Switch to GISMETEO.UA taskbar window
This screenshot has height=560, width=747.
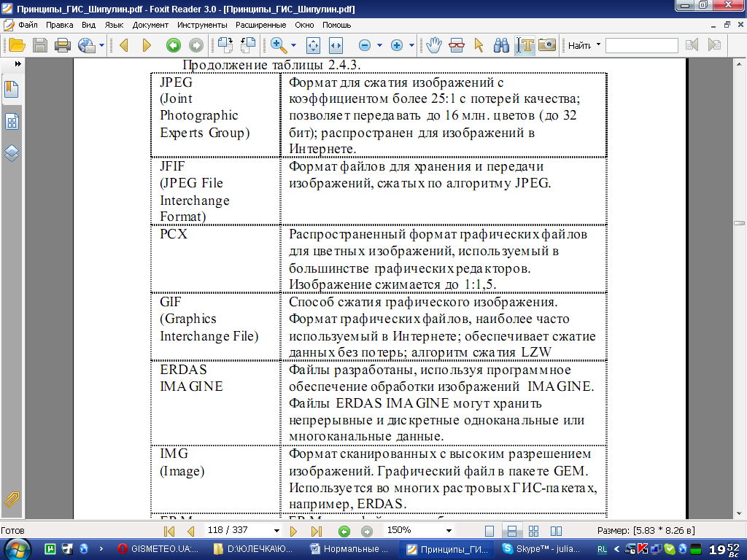(158, 549)
